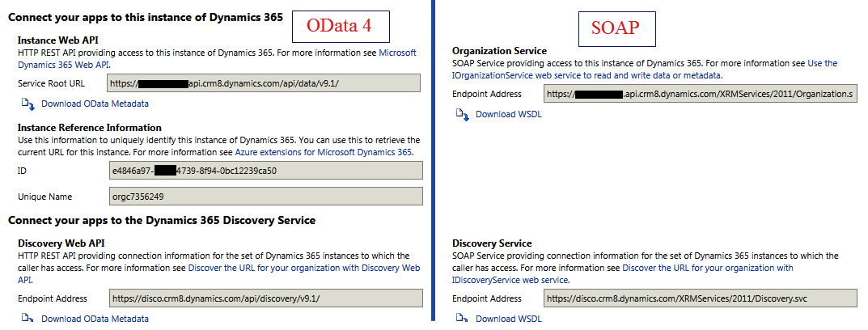Click the Instance Reference Information heading
The image size is (868, 330).
90,127
